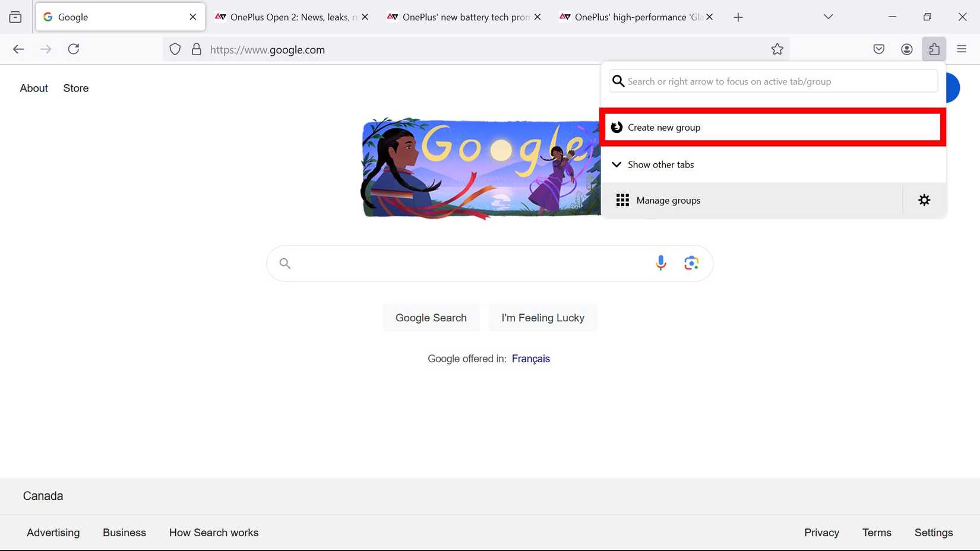980x551 pixels.
Task: Expand the Show other tabs section
Action: click(x=660, y=164)
